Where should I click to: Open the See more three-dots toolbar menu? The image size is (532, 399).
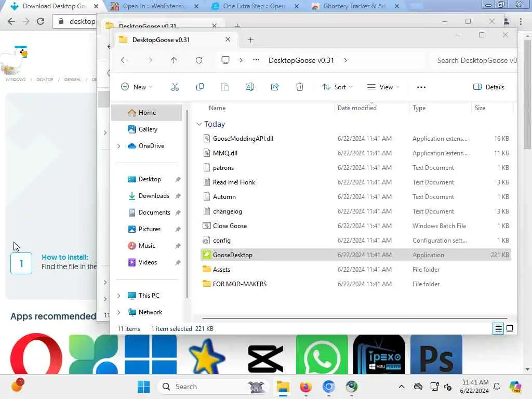(421, 87)
